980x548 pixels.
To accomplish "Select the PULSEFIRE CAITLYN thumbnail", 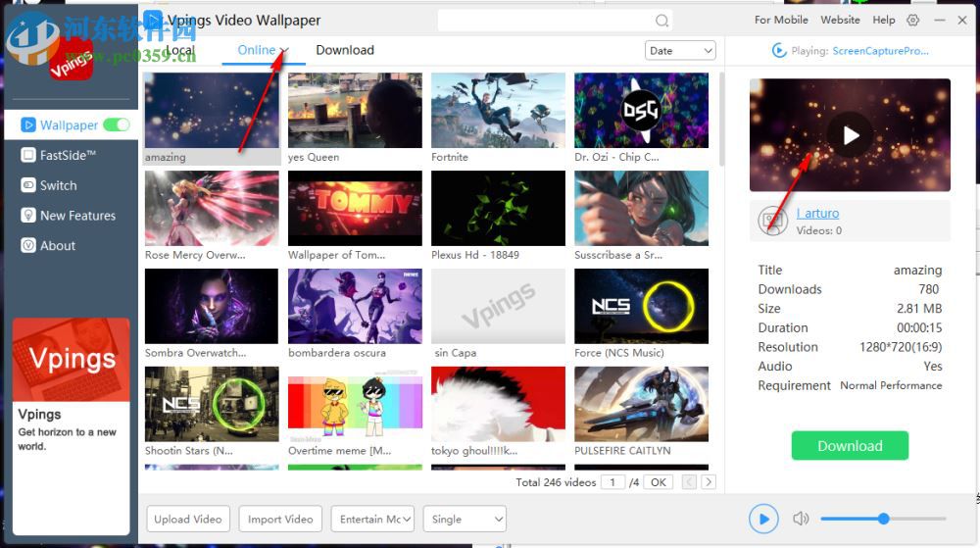I will pos(641,404).
